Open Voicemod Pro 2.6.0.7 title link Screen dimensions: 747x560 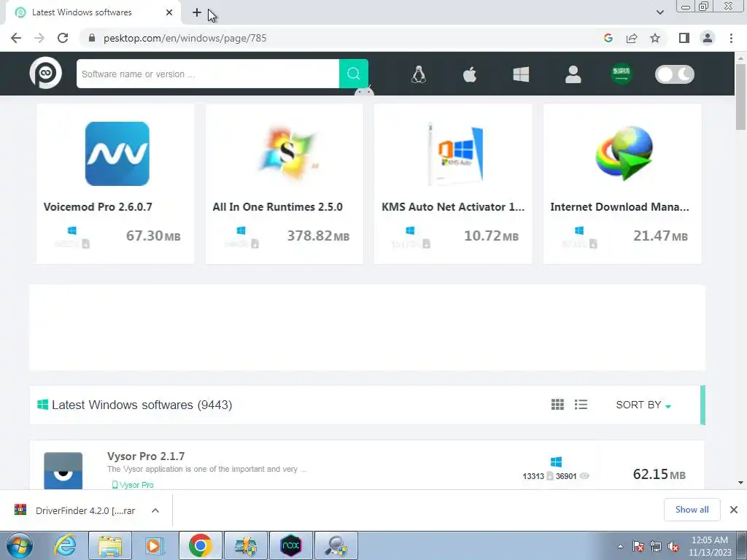point(98,207)
